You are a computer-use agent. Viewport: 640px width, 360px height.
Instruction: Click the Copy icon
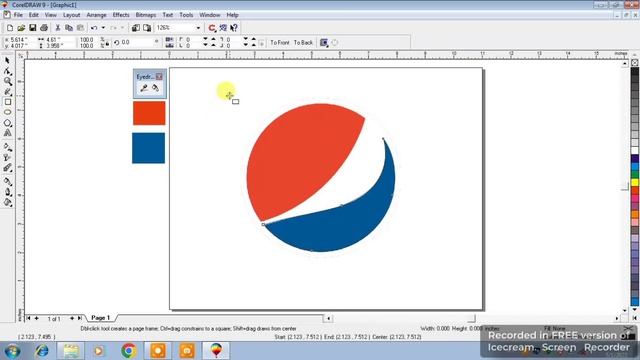[x=69, y=28]
